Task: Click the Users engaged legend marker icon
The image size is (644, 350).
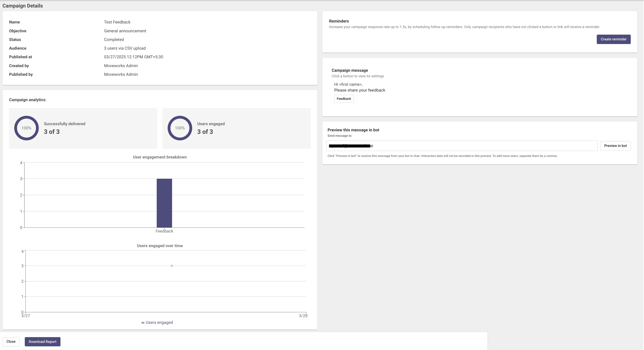Action: [x=143, y=323]
